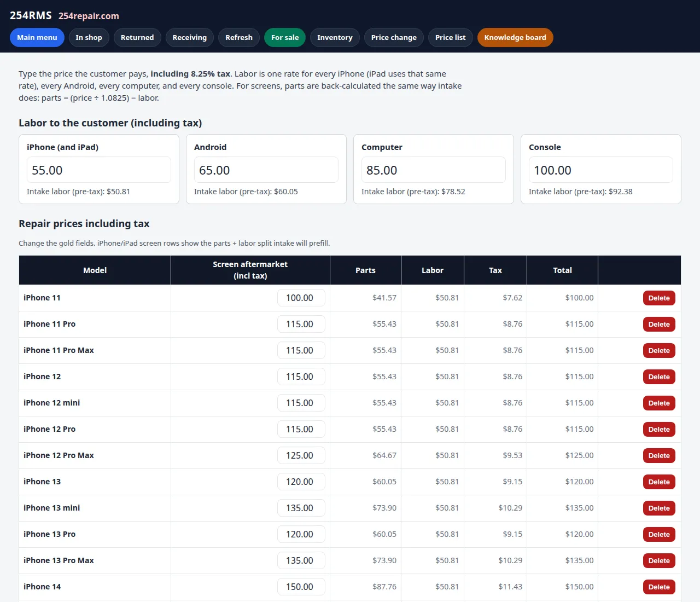Click the $41.57 parts value for iPhone 11
The image size is (700, 602).
point(384,298)
